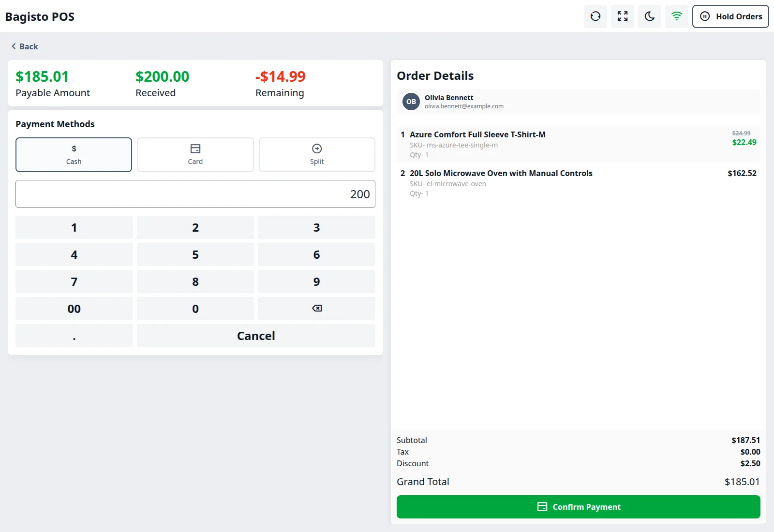
Task: Click the SKU ms-azure-tee-single-m text
Action: [454, 145]
